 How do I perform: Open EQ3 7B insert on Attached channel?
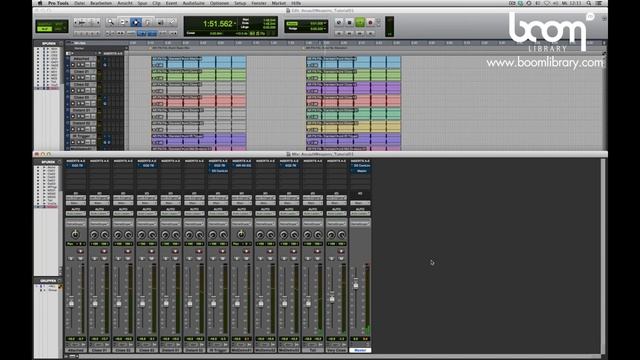[76, 166]
